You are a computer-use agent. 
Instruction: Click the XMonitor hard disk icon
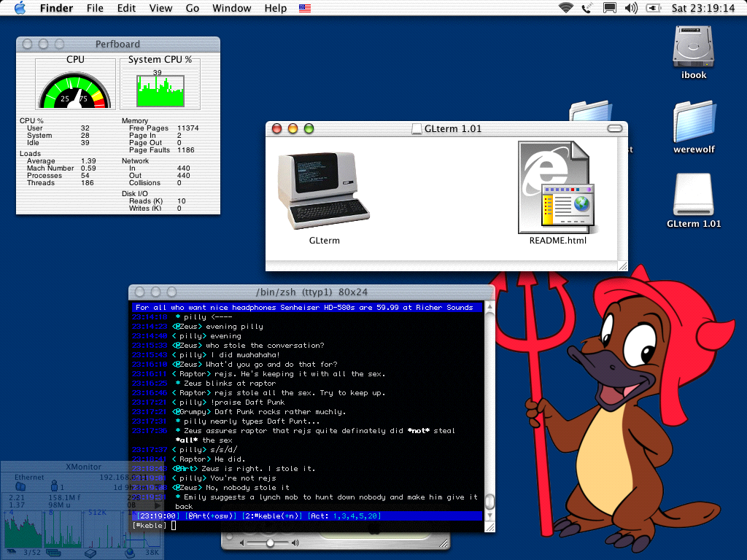pos(90,553)
